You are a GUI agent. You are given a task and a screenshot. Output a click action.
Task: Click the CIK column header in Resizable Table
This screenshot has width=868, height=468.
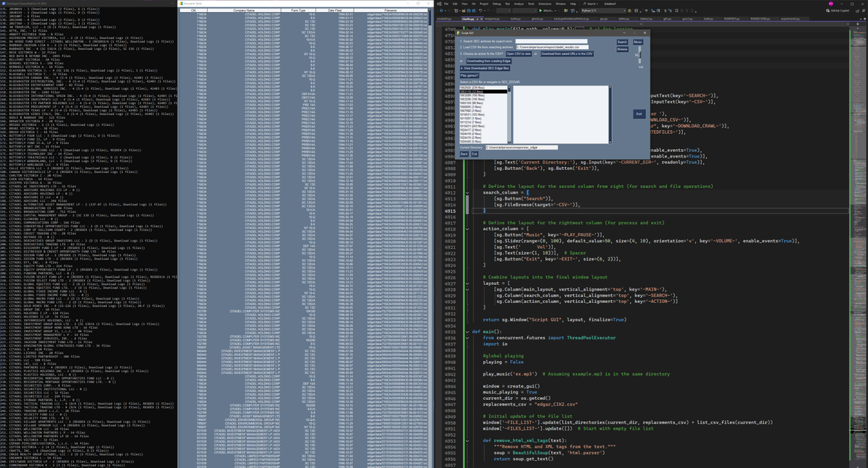click(x=193, y=10)
